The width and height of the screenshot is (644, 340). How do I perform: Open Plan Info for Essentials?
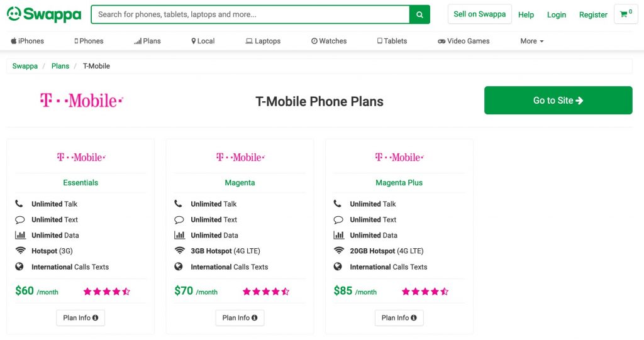point(80,318)
